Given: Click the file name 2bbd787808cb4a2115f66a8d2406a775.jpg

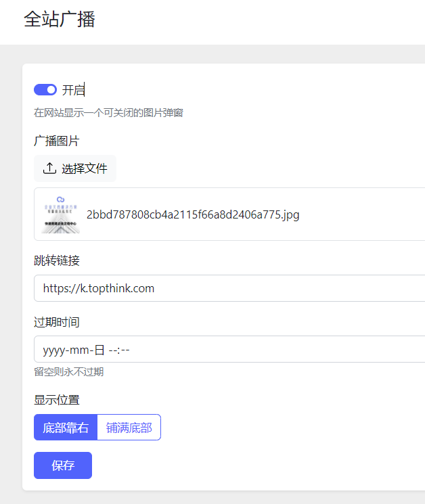Looking at the screenshot, I should pyautogui.click(x=193, y=214).
